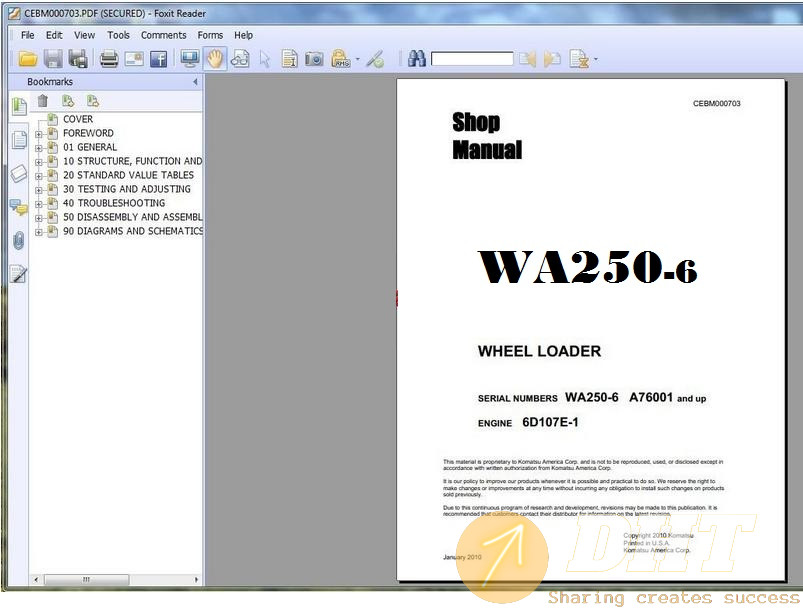Viewport: 803px width, 610px height.
Task: Expand the 40 TROUBLESHOOTING node
Action: tap(39, 204)
